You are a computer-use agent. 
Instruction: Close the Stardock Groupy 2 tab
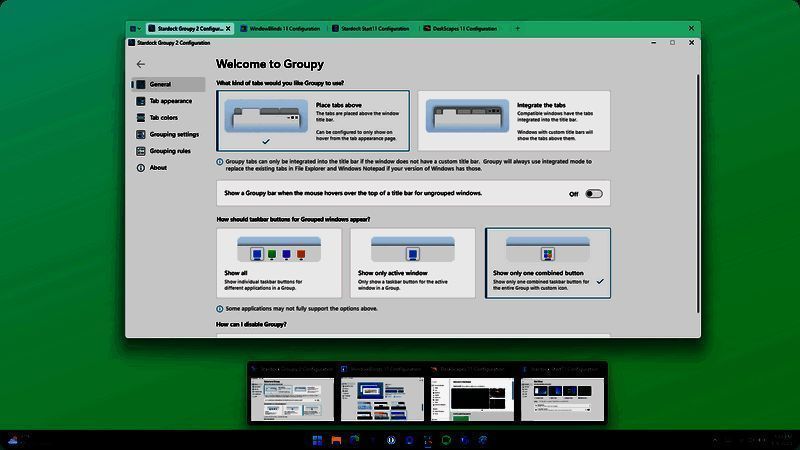[228, 29]
